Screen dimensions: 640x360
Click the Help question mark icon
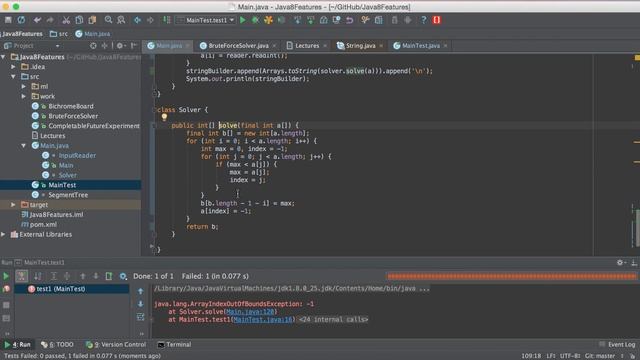click(423, 20)
